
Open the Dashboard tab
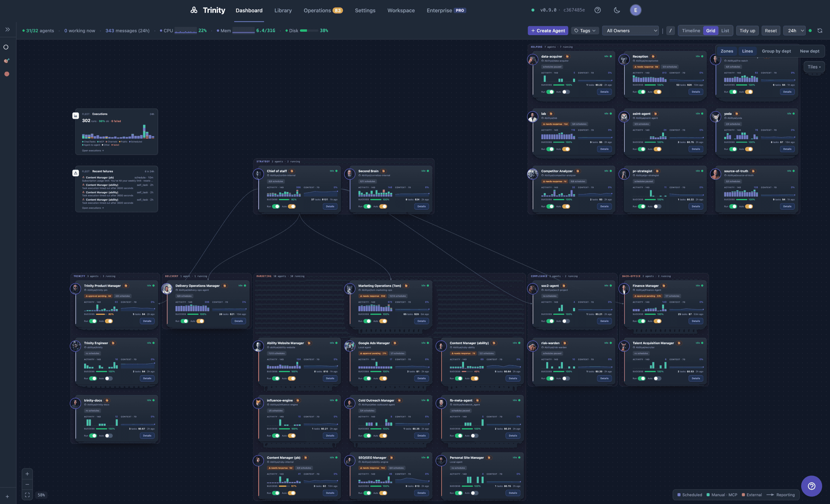point(249,10)
